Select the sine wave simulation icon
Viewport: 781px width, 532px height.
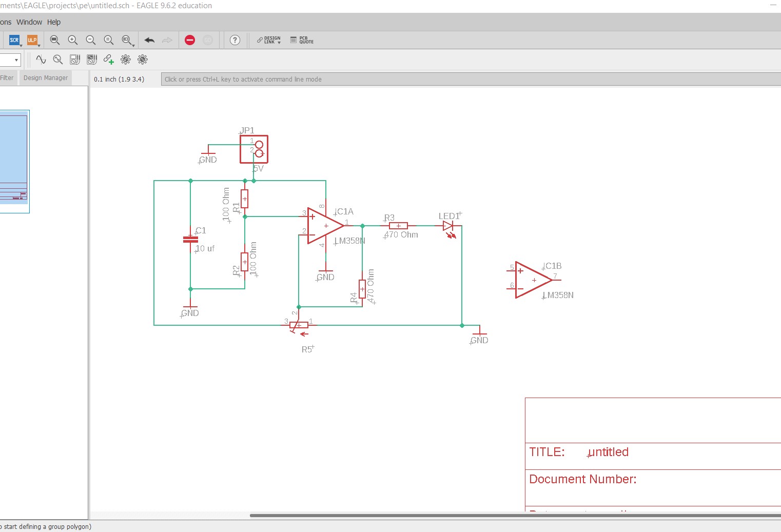[41, 60]
